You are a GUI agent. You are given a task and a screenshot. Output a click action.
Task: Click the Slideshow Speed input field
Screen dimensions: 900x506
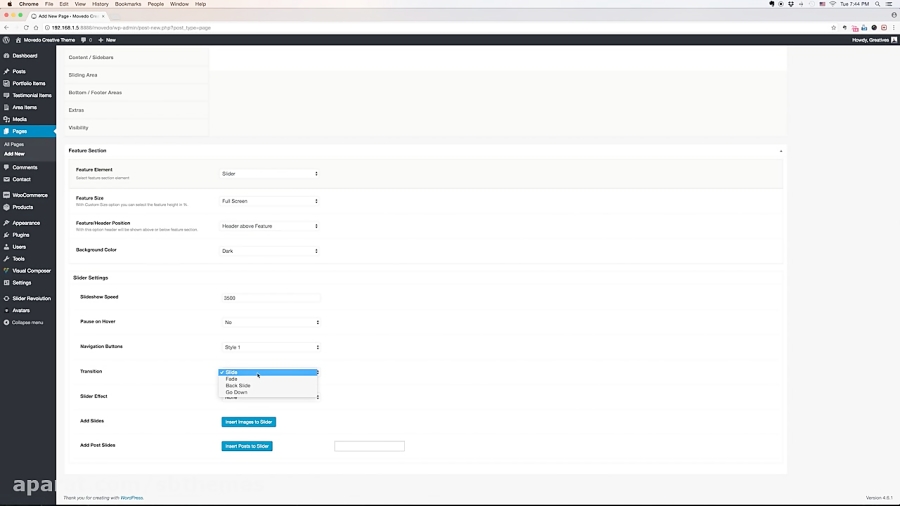pyautogui.click(x=271, y=298)
